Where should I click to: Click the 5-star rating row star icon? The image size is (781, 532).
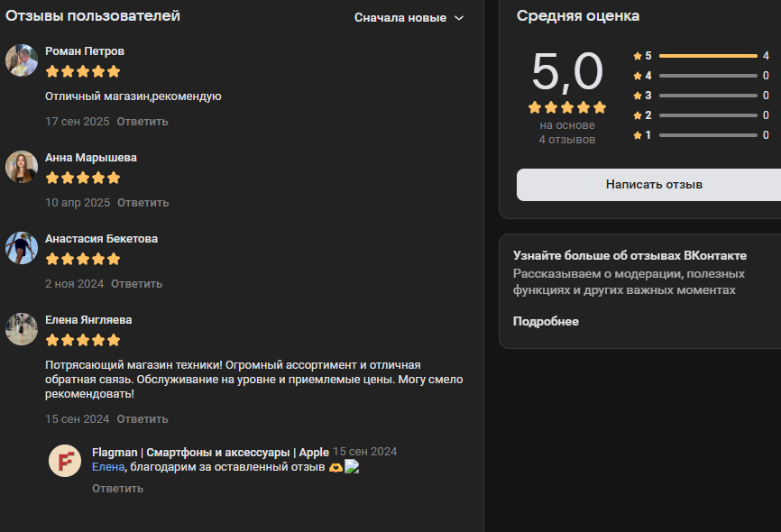pos(637,56)
